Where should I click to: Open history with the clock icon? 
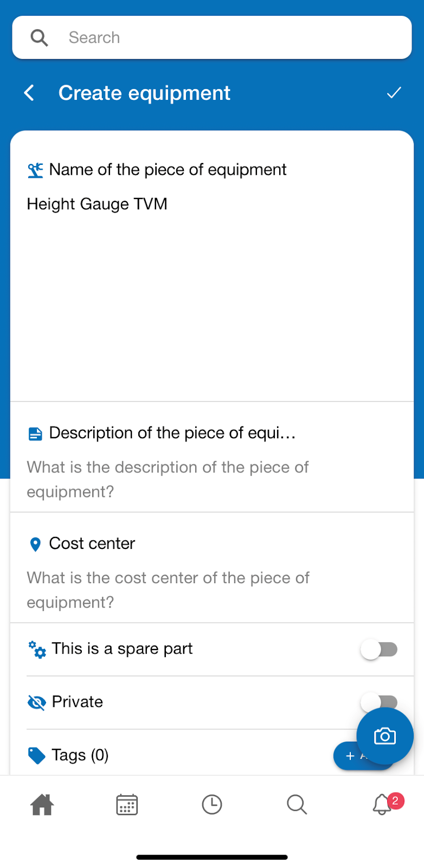pyautogui.click(x=212, y=805)
